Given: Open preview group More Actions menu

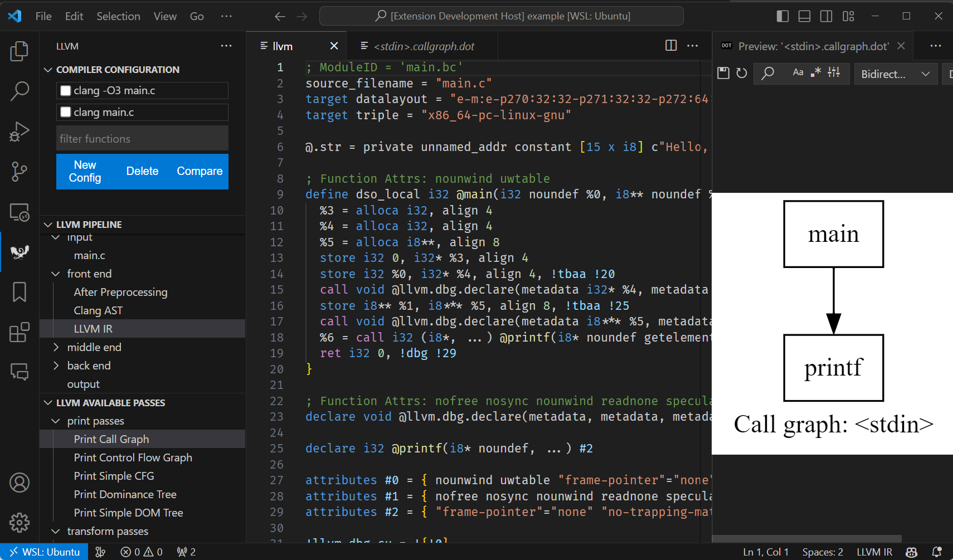Looking at the screenshot, I should tap(936, 46).
